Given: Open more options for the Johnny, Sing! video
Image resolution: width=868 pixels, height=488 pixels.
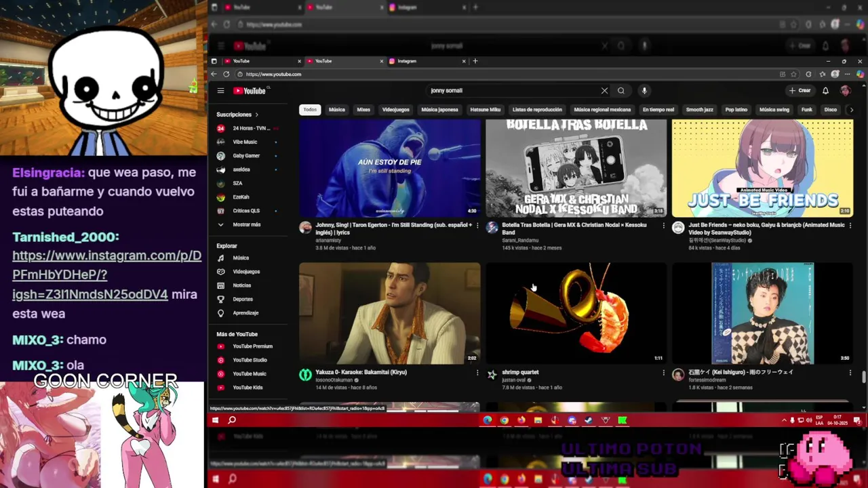Looking at the screenshot, I should point(477,225).
